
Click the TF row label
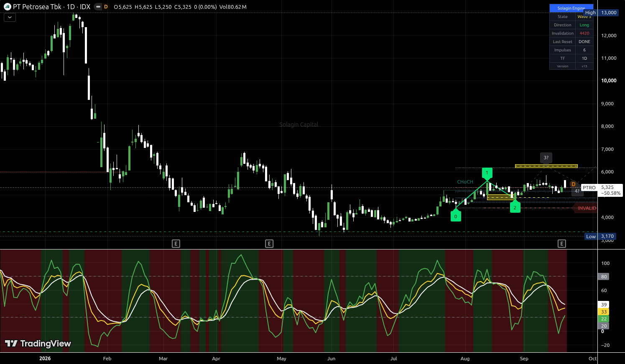pos(563,58)
